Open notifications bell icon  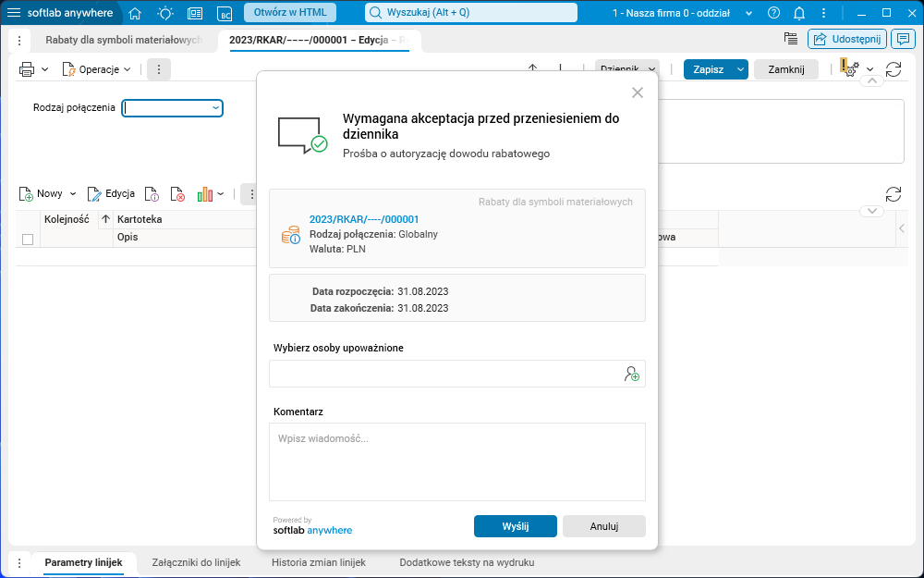[799, 13]
